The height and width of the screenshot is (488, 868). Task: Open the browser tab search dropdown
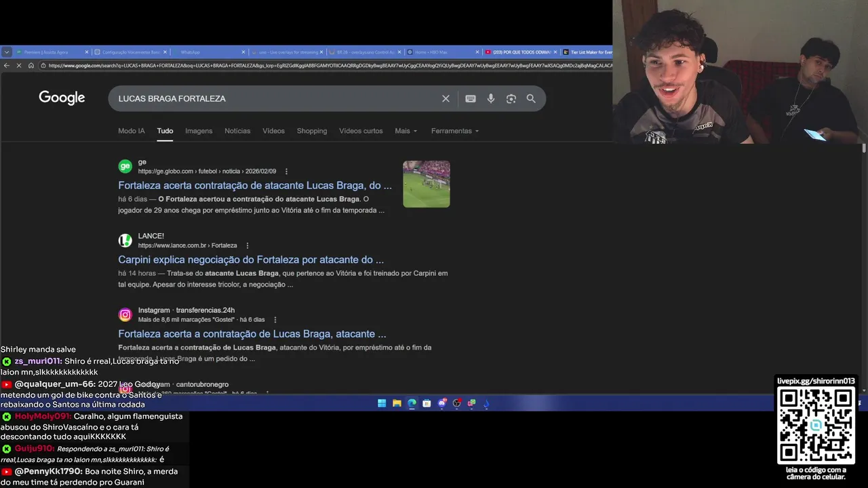(6, 52)
